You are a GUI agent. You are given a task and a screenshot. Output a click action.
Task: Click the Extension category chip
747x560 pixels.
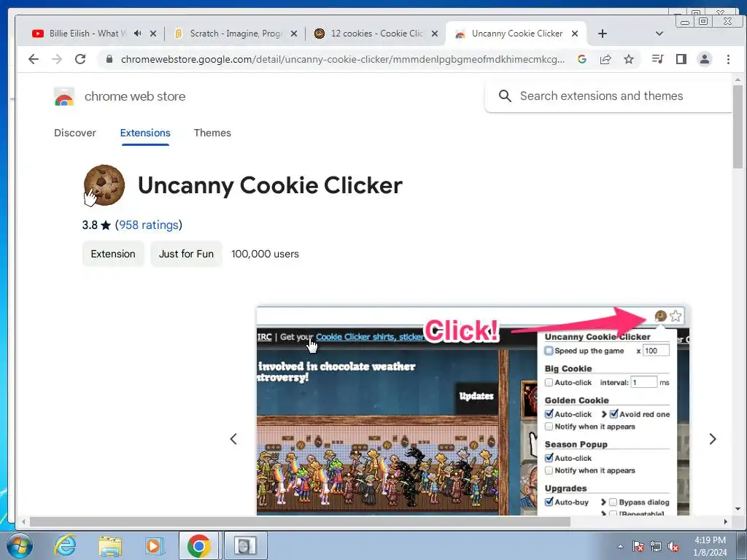point(113,254)
